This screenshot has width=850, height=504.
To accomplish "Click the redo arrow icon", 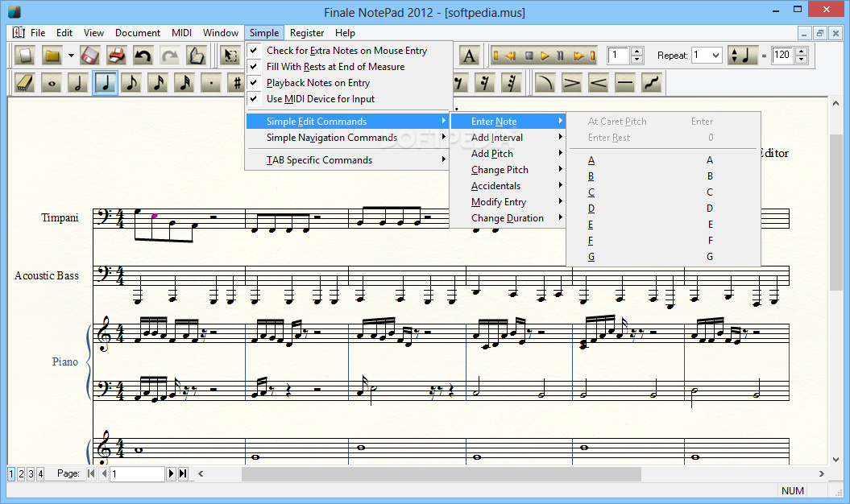I will tap(169, 56).
